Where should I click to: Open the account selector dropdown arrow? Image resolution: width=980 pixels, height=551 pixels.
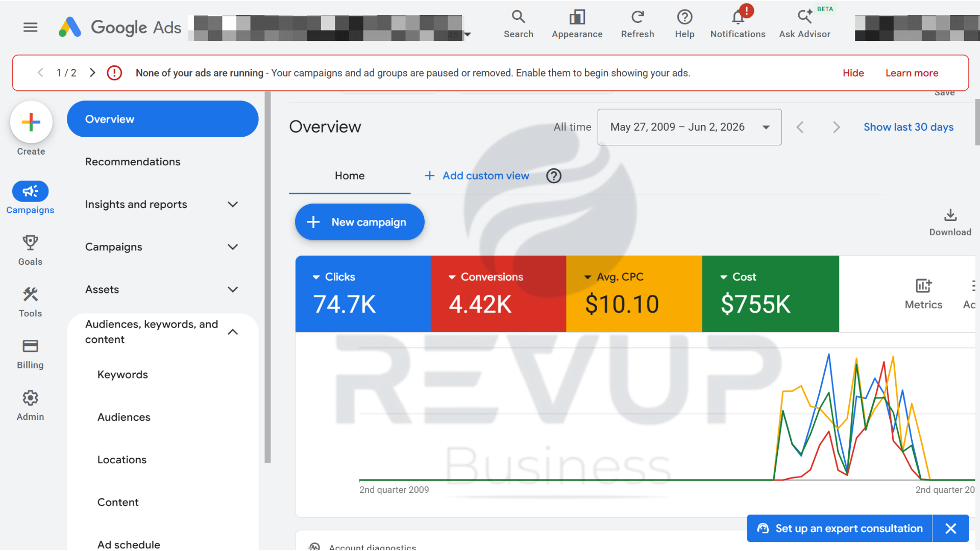tap(467, 35)
